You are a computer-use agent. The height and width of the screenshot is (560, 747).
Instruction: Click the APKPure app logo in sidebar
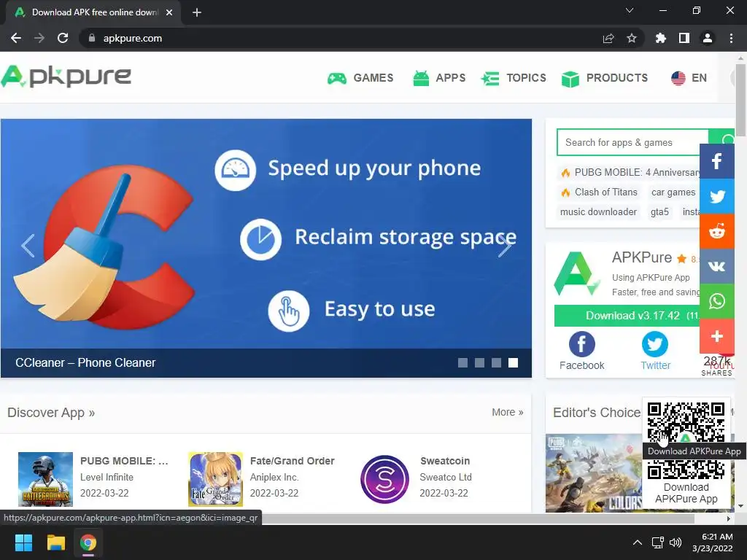coord(577,274)
